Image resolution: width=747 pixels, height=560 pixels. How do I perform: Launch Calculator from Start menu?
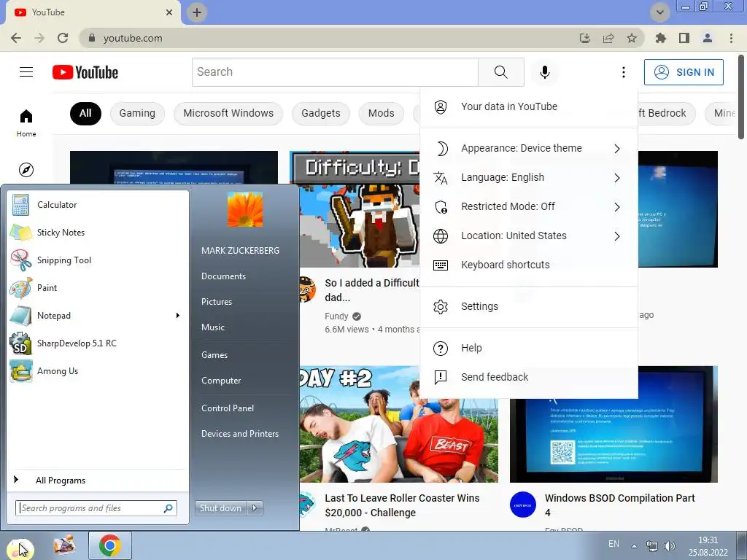coord(97,205)
